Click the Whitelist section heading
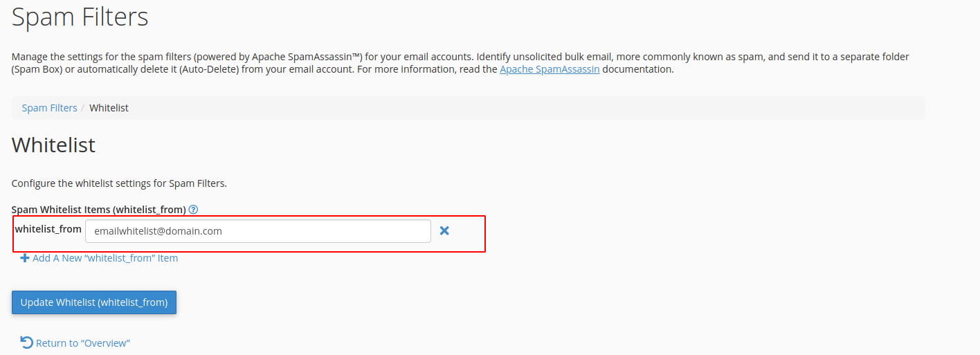This screenshot has width=980, height=355. (53, 145)
